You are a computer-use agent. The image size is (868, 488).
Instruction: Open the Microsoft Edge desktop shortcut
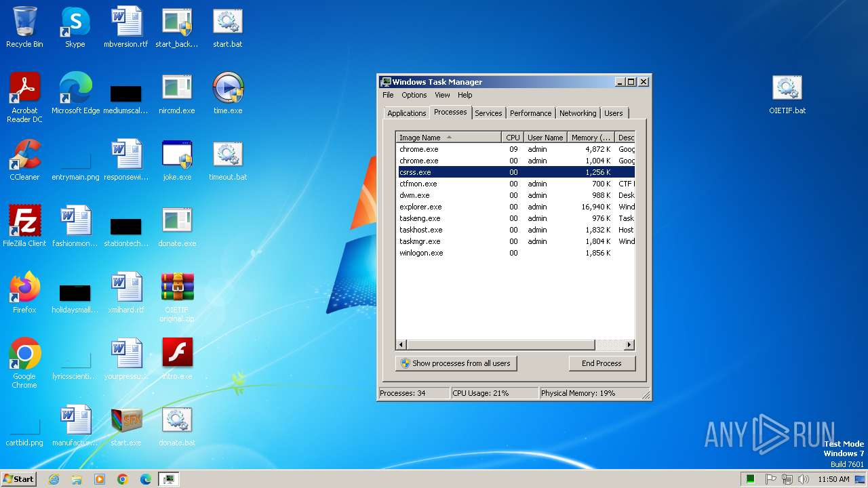(x=75, y=94)
